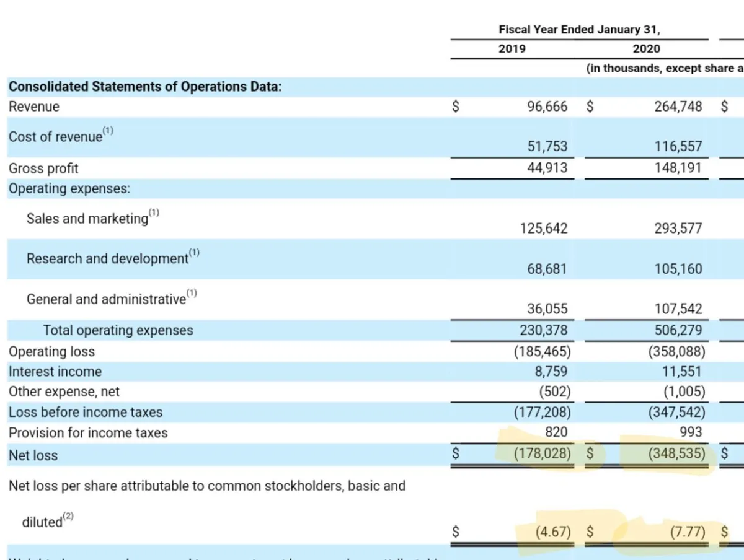The image size is (744, 560).
Task: Click the Total operating expenses row label
Action: pos(118,331)
